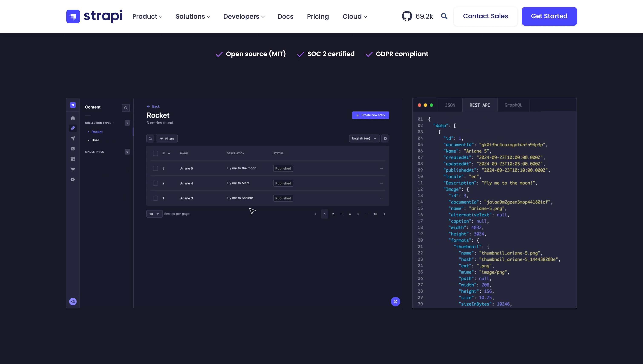Click 'Fly me to Mars!' description
The width and height of the screenshot is (643, 364).
coord(239,183)
